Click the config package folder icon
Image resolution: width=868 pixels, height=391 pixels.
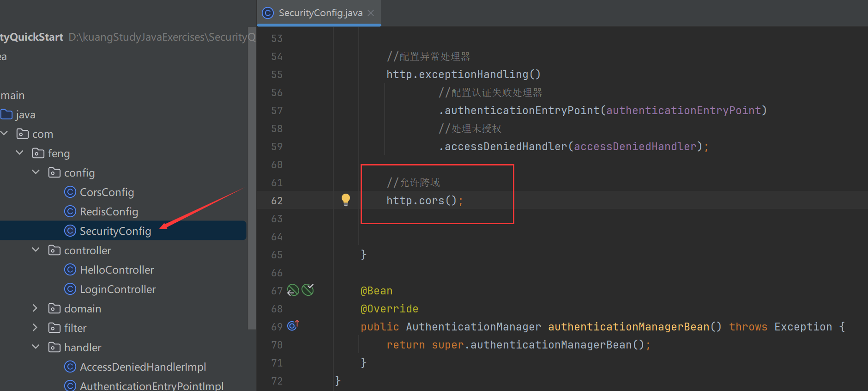(54, 172)
